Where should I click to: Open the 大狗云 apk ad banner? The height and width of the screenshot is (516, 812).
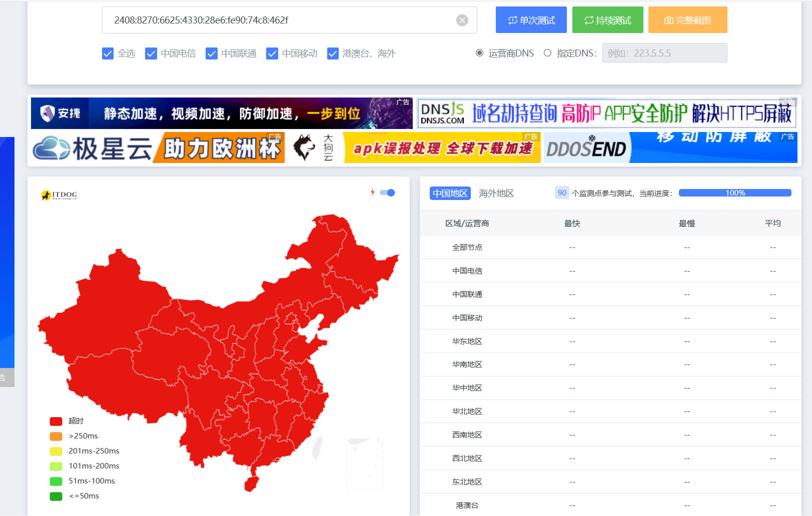point(415,148)
